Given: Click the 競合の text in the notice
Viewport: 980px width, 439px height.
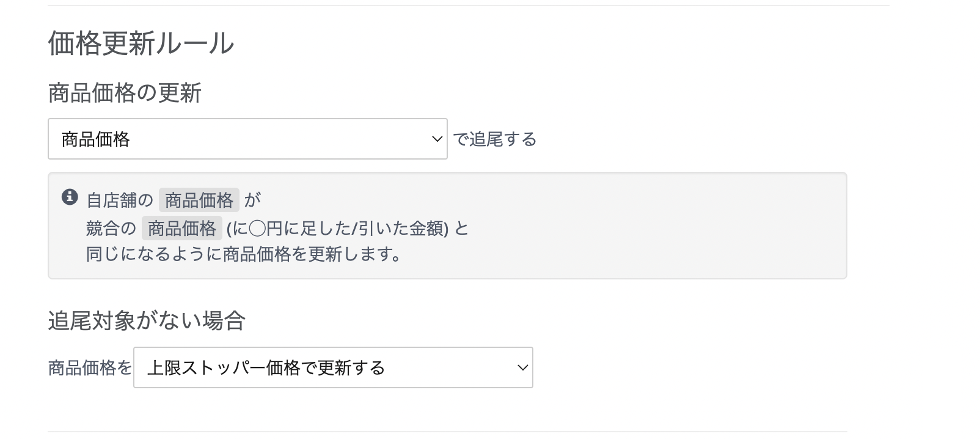Looking at the screenshot, I should pyautogui.click(x=111, y=228).
